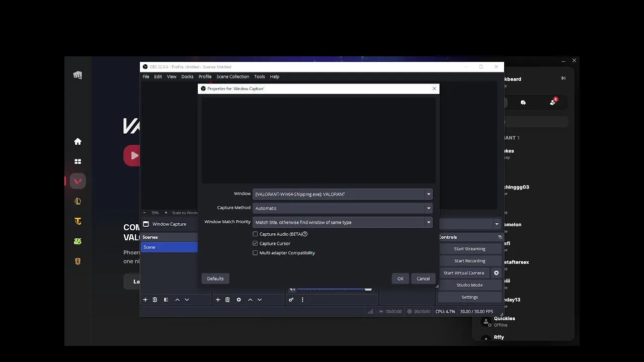This screenshot has height=362, width=644.
Task: Click the Riot Games fist logo
Action: pyautogui.click(x=77, y=75)
